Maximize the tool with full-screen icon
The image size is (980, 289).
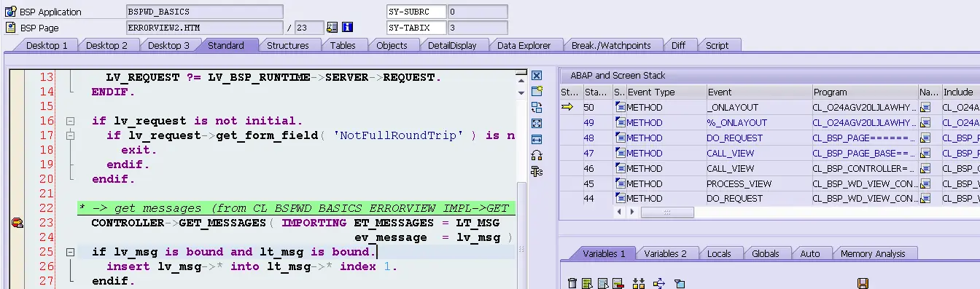[x=537, y=123]
